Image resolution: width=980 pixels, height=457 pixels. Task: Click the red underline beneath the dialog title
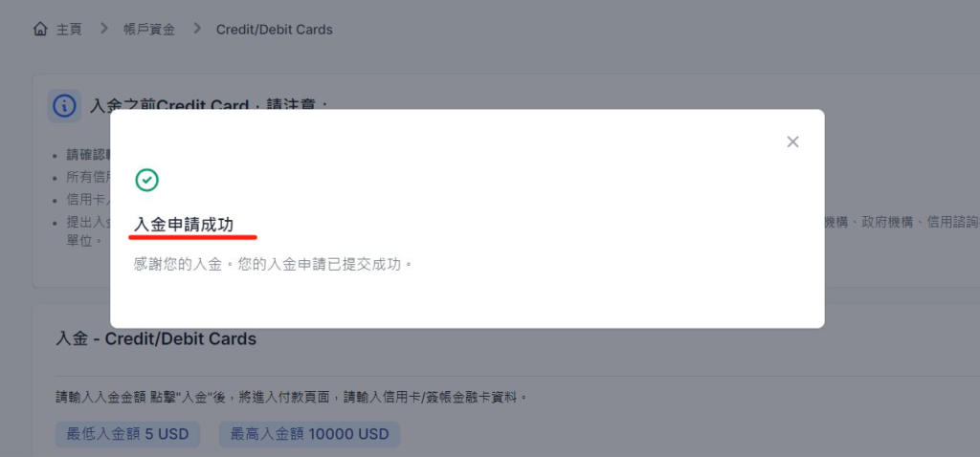(x=193, y=237)
